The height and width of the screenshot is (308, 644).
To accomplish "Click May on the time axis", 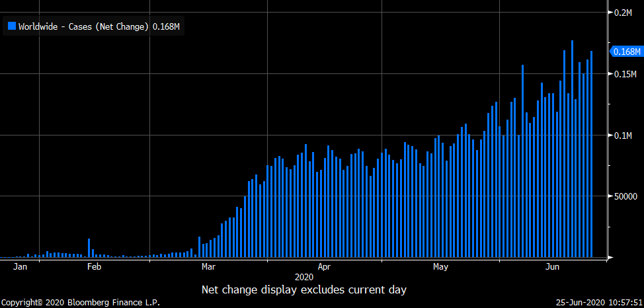I will coord(441,267).
